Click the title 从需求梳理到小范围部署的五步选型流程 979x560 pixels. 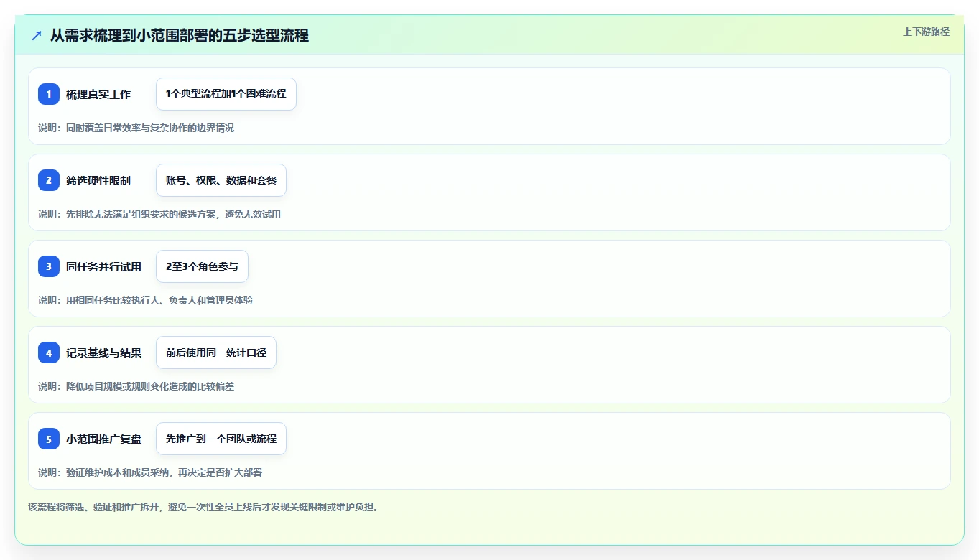(x=180, y=35)
